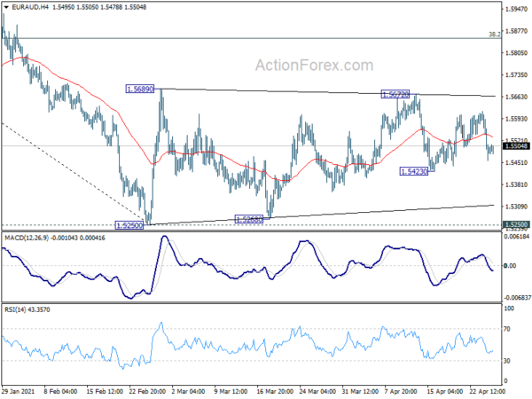
Task: Click the MACD(12,26,9) indicator label
Action: 27,239
